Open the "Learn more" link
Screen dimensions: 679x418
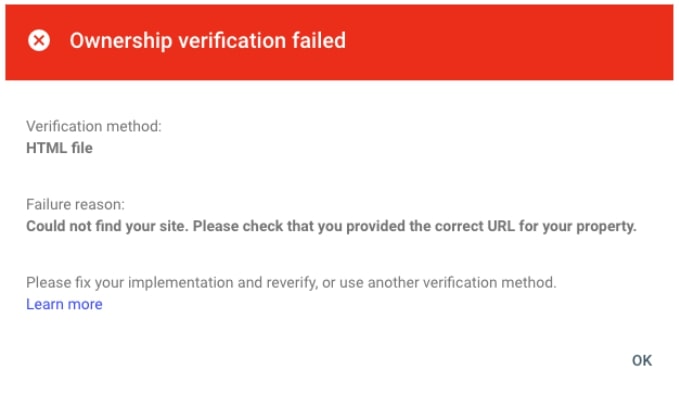(64, 304)
